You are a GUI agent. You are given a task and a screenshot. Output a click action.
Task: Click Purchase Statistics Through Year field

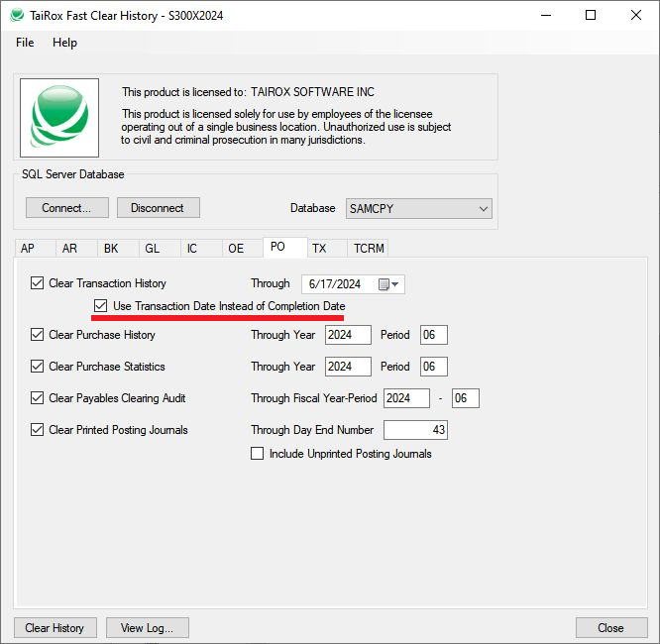coord(348,367)
